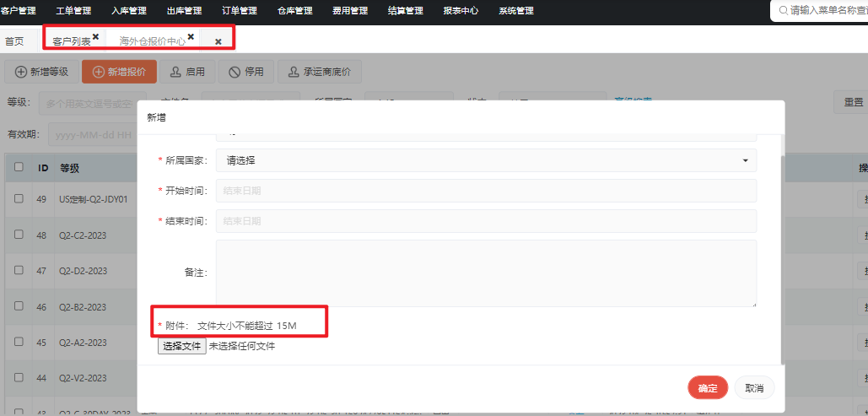Click the Q2-D2-2023 level cell

pos(83,271)
